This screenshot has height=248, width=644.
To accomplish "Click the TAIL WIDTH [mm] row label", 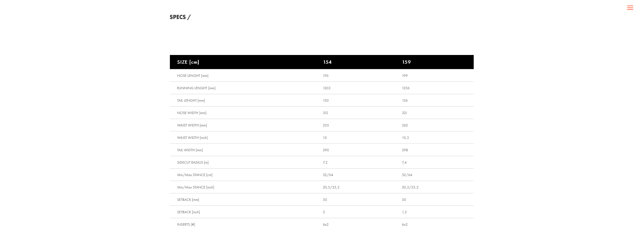I will 190,150.
